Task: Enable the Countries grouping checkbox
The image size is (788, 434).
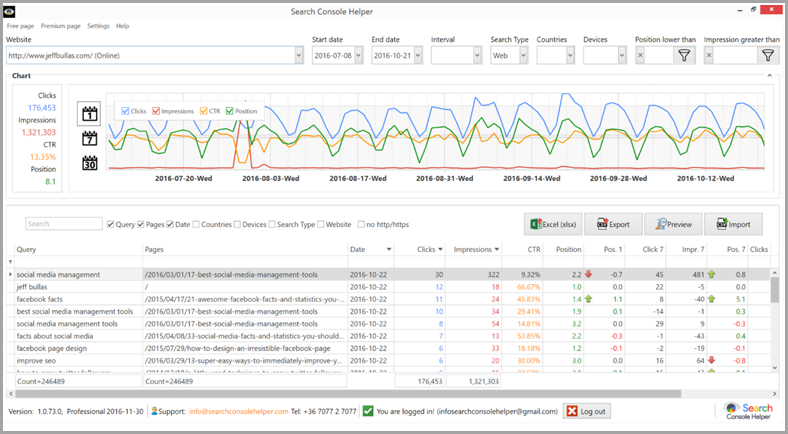Action: click(x=196, y=224)
